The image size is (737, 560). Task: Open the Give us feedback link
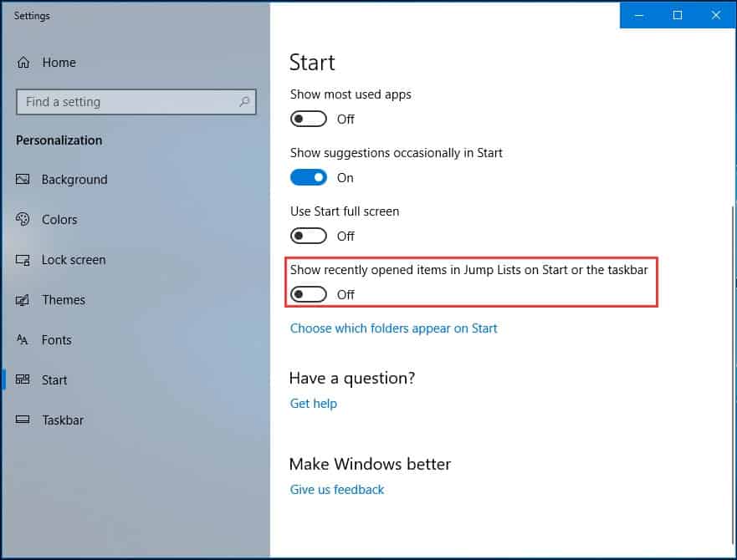[336, 489]
